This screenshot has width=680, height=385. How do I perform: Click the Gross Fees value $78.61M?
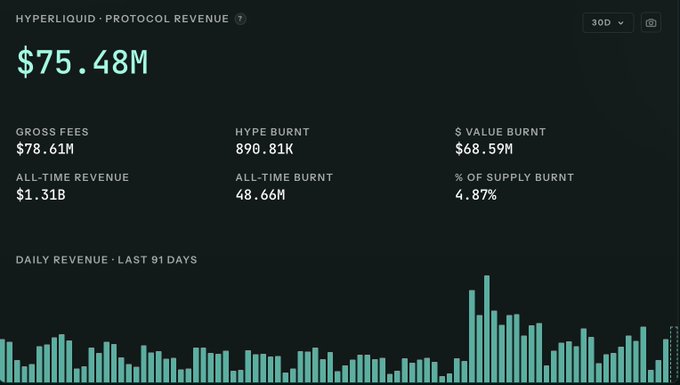(x=45, y=149)
